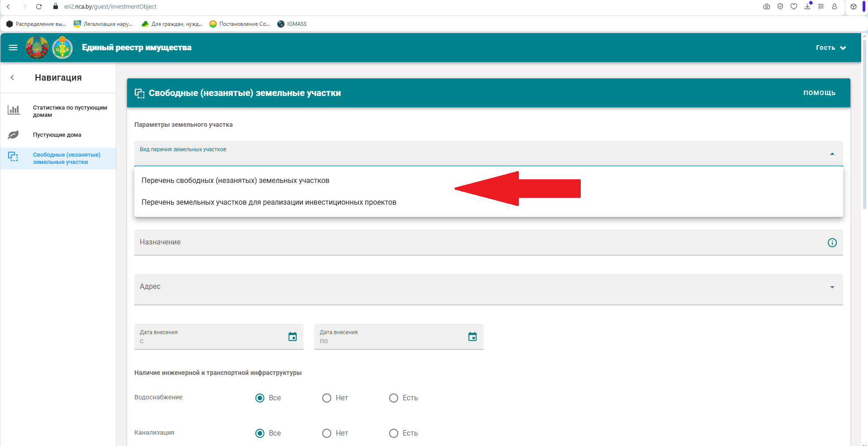Expand the Адрес dropdown arrow
868x446 pixels.
pyautogui.click(x=832, y=287)
